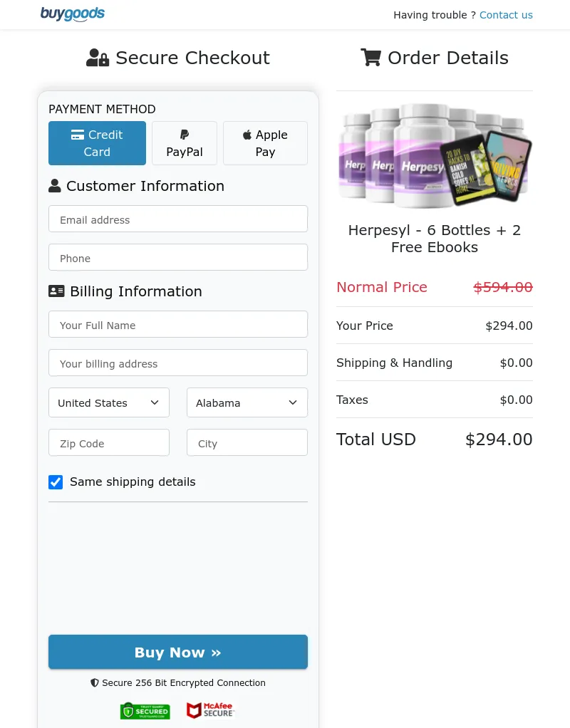The height and width of the screenshot is (728, 570).
Task: Click the Billing Information ID card icon
Action: tap(56, 291)
